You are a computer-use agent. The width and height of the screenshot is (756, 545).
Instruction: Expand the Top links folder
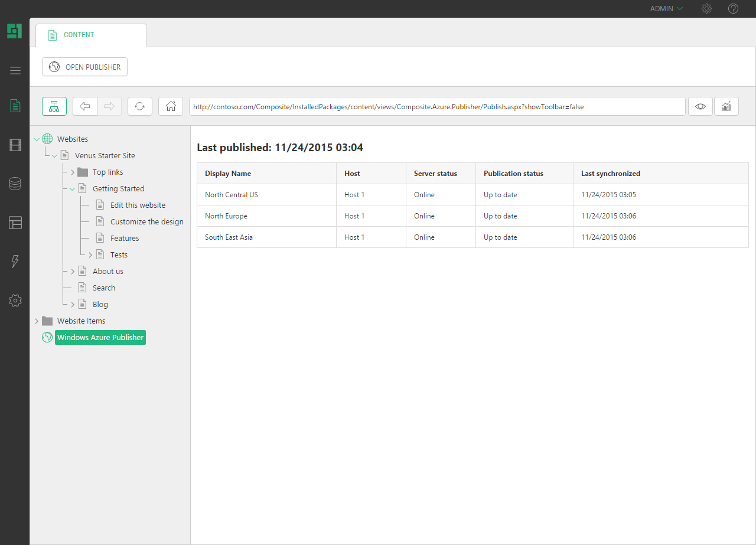72,172
